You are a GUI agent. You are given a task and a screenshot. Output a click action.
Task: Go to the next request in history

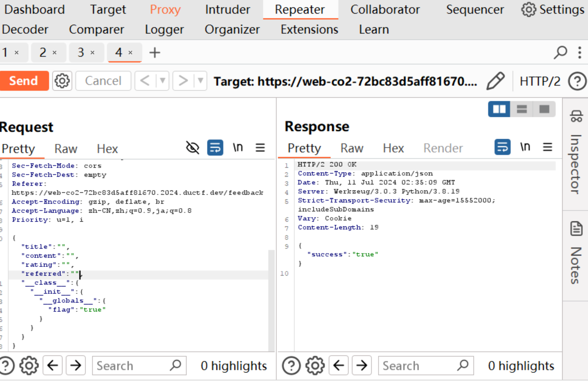(x=183, y=80)
